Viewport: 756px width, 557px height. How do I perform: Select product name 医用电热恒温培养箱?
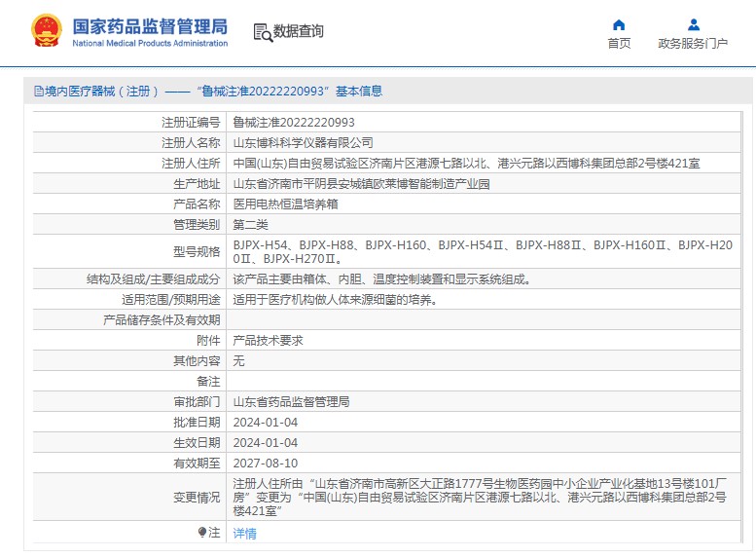[285, 204]
